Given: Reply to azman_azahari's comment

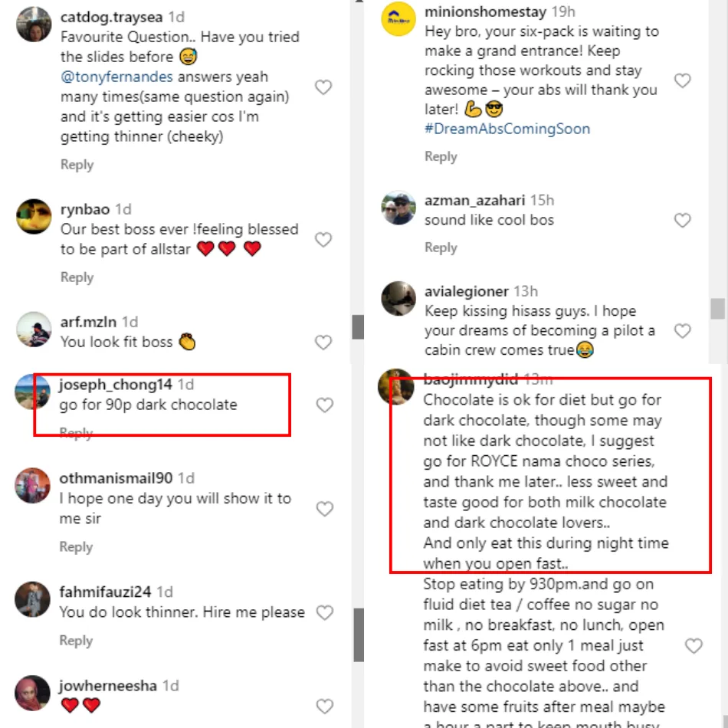Looking at the screenshot, I should (x=441, y=248).
